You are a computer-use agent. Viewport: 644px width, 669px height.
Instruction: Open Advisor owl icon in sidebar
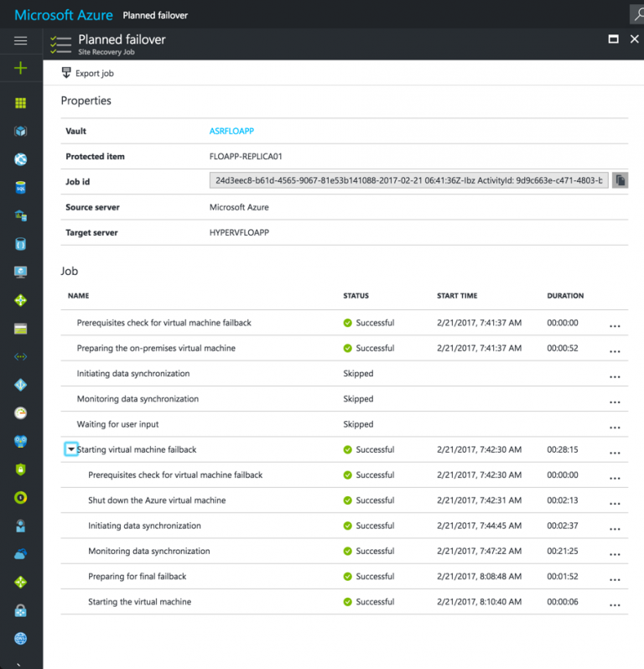(20, 441)
